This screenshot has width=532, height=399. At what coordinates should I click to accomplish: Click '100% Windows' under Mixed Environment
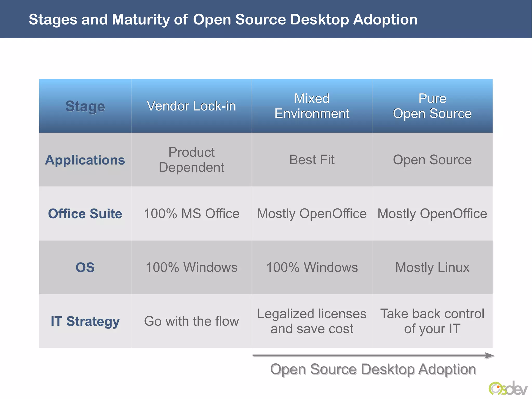pos(312,267)
